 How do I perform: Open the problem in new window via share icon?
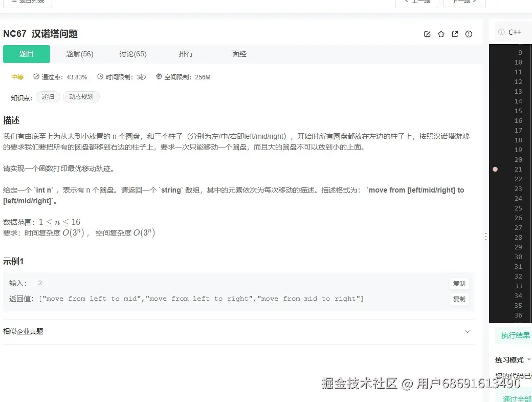pos(455,34)
